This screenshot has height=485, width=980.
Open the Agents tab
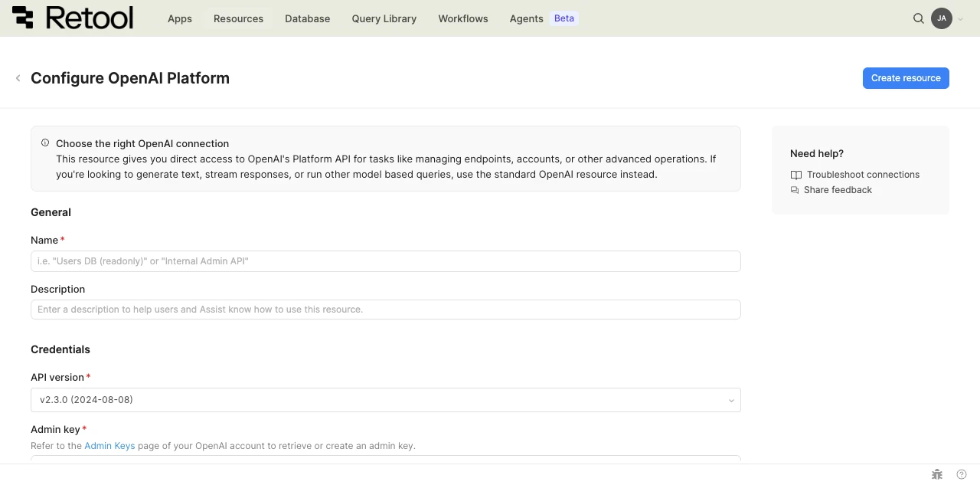point(526,18)
